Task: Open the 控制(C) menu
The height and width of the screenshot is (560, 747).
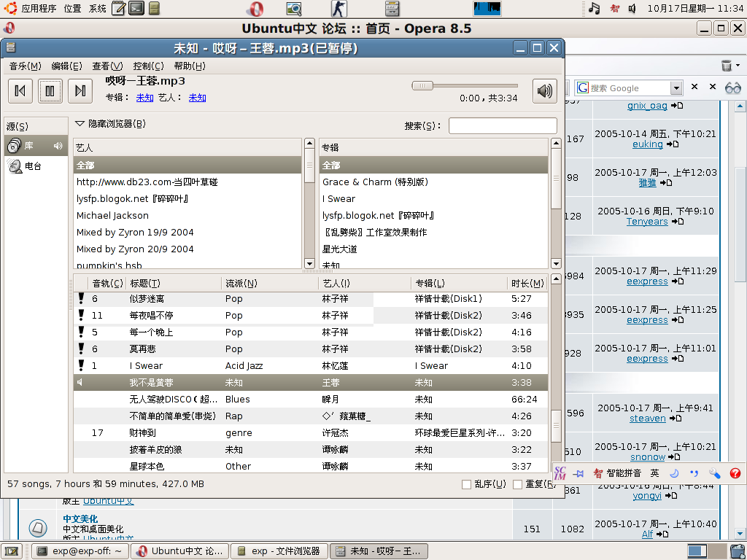Action: point(149,66)
